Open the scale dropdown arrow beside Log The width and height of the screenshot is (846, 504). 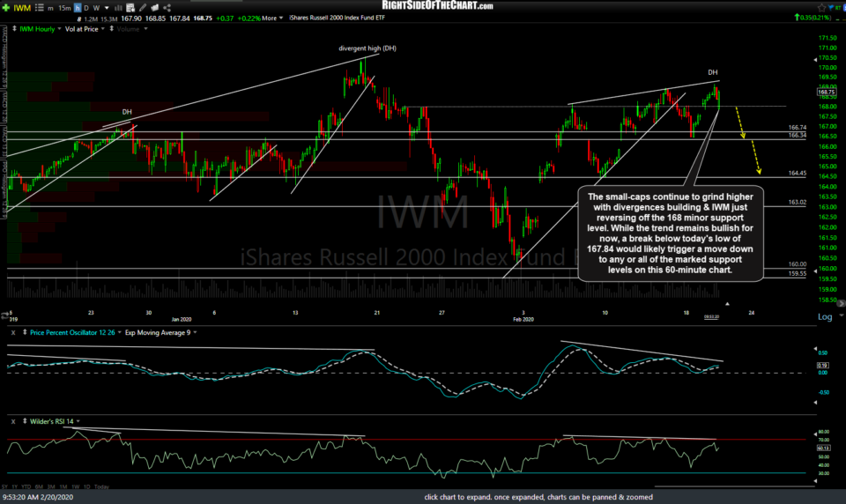click(x=841, y=316)
